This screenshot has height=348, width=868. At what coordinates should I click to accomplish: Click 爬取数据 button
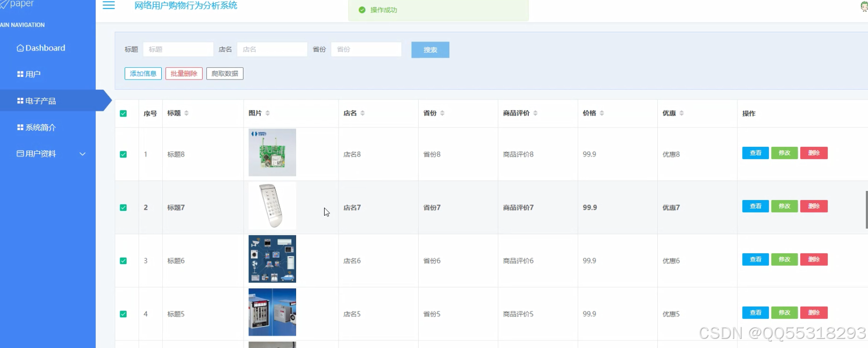tap(225, 74)
